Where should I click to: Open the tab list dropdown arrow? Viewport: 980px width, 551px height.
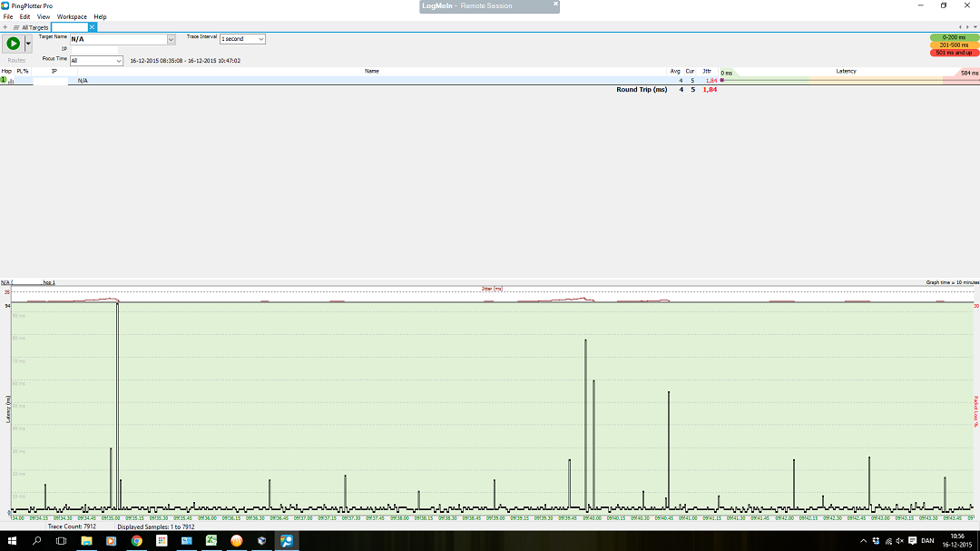click(x=975, y=27)
